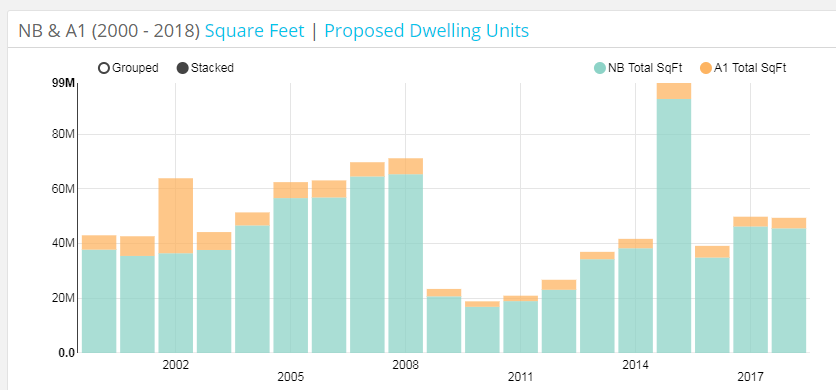
Task: Open the Square Feet view link
Action: (254, 31)
